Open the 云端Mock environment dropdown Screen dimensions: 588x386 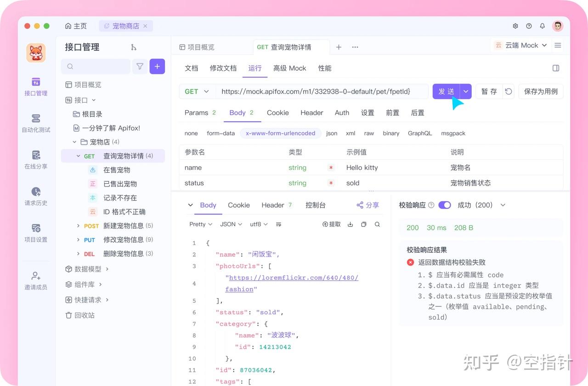pos(521,45)
